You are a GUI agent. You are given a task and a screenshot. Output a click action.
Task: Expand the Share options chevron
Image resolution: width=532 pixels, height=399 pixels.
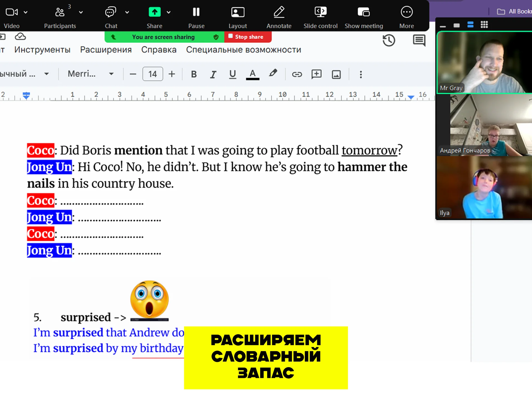(x=168, y=12)
